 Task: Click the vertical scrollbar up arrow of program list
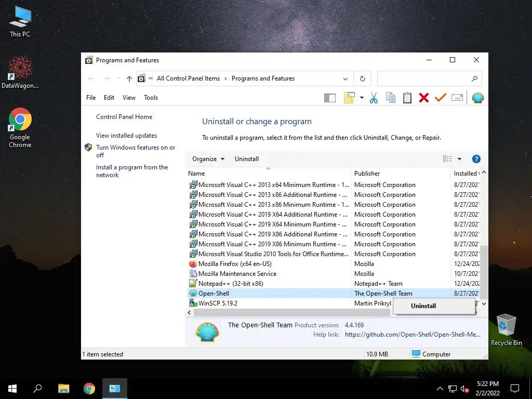[x=484, y=172]
